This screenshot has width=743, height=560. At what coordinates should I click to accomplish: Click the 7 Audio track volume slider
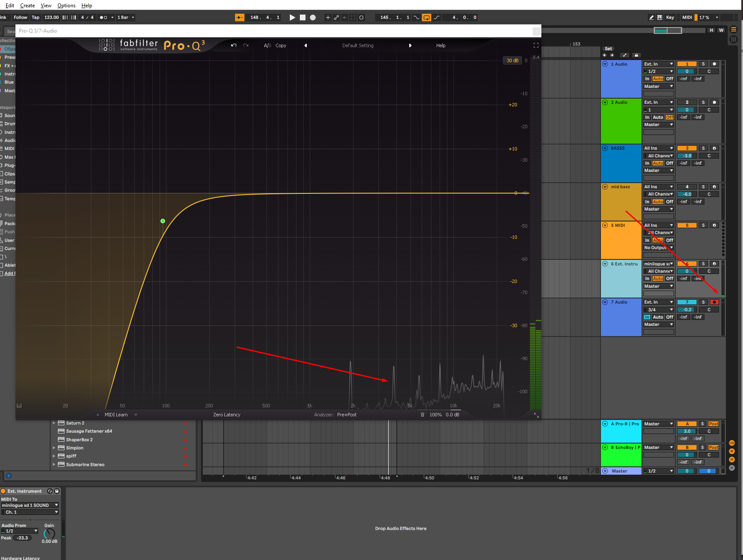[x=687, y=310]
